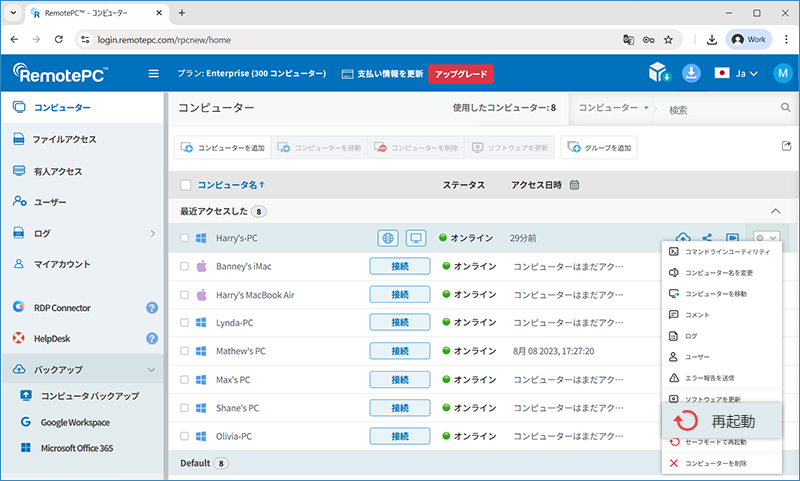This screenshot has width=800, height=481.
Task: Click 接続 for Banney's iMac
Action: tap(400, 266)
